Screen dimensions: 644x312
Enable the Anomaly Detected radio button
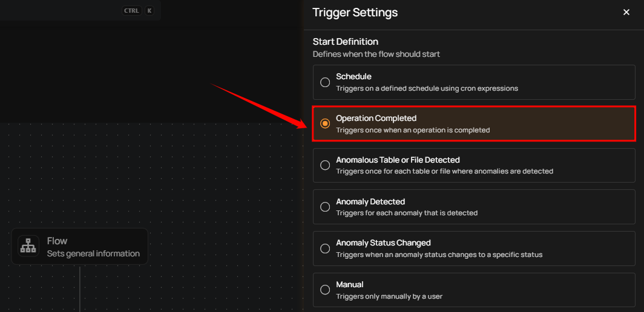[325, 207]
